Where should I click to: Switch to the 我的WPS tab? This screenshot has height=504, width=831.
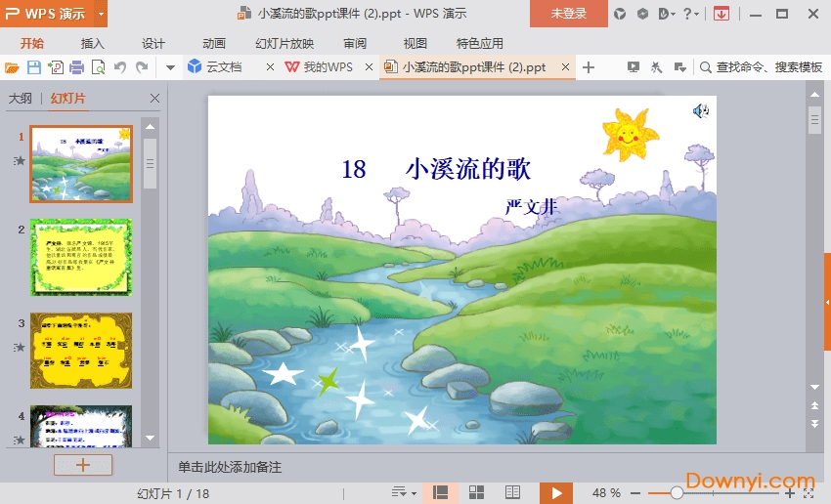click(319, 67)
